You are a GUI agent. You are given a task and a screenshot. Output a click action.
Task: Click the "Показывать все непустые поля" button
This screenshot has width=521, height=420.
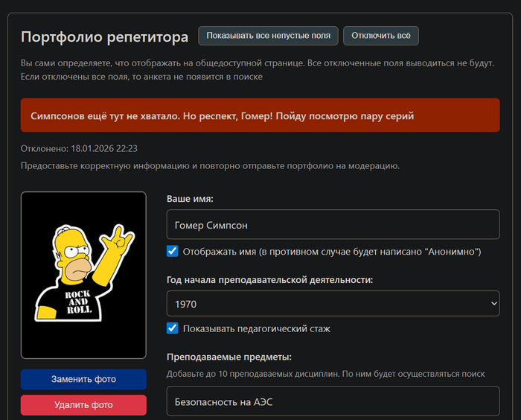[268, 36]
